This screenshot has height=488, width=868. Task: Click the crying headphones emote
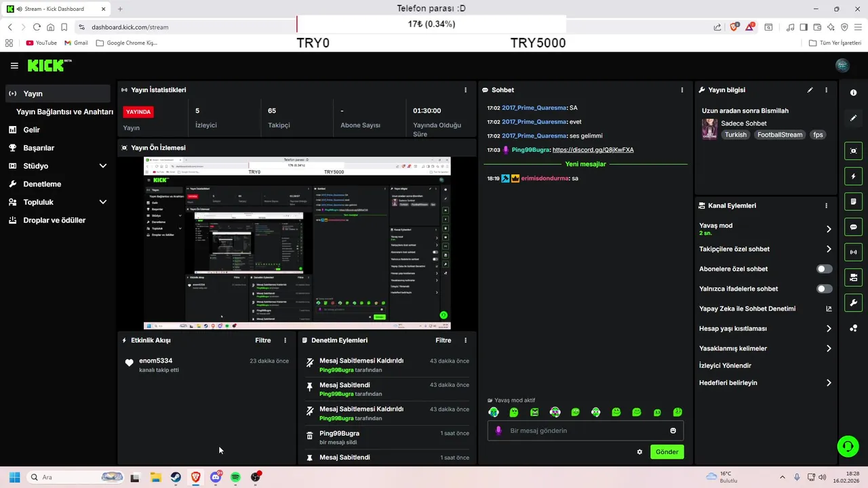[x=494, y=412]
